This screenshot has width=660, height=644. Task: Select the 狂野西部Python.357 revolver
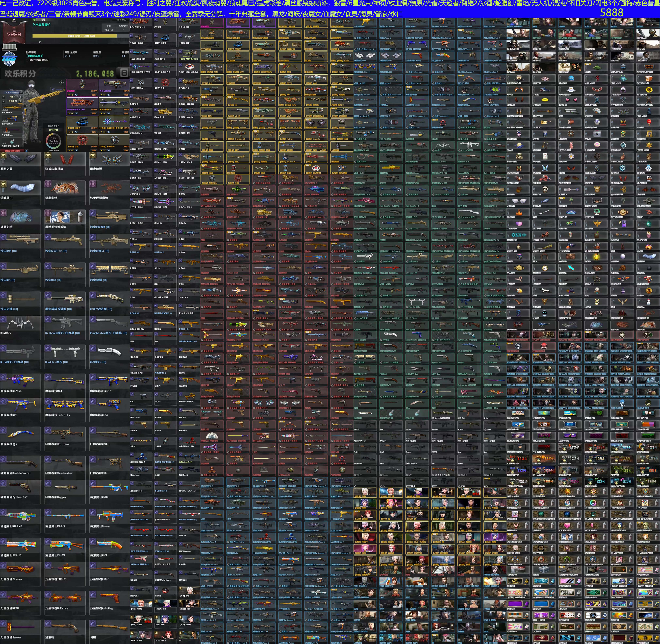(x=20, y=492)
